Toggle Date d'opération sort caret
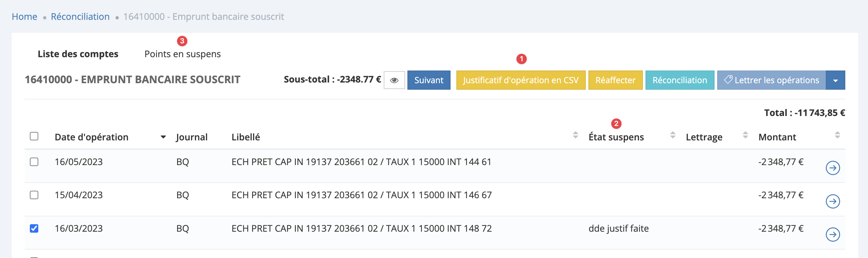The height and width of the screenshot is (258, 868). coord(163,137)
